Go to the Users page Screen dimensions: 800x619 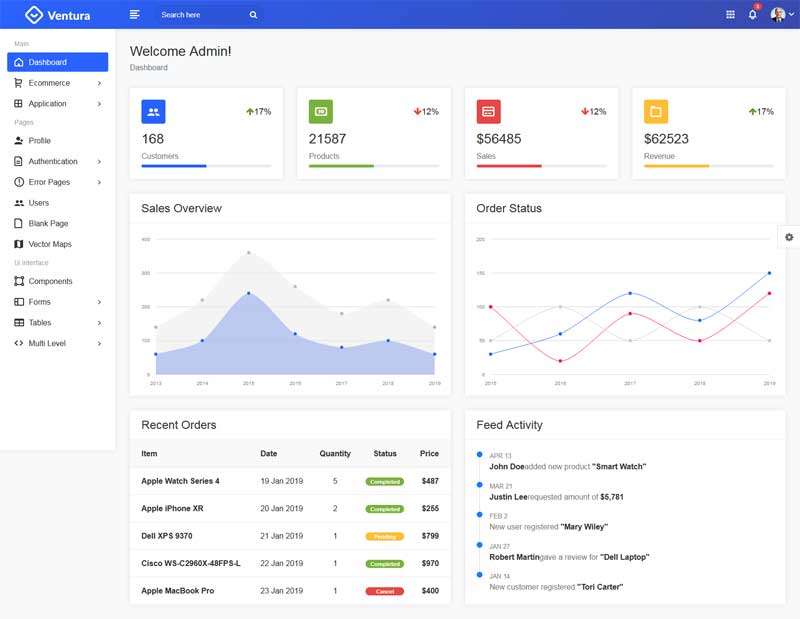(x=38, y=203)
